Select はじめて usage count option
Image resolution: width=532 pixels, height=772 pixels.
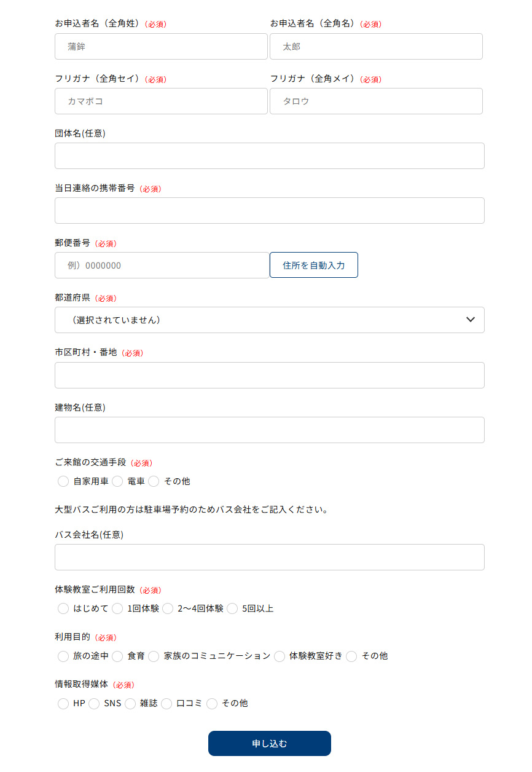point(63,609)
